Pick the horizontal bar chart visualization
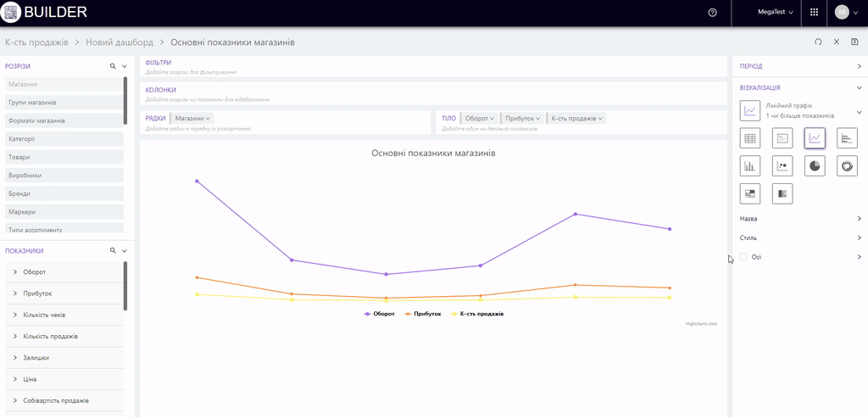The height and width of the screenshot is (419, 868). click(847, 137)
